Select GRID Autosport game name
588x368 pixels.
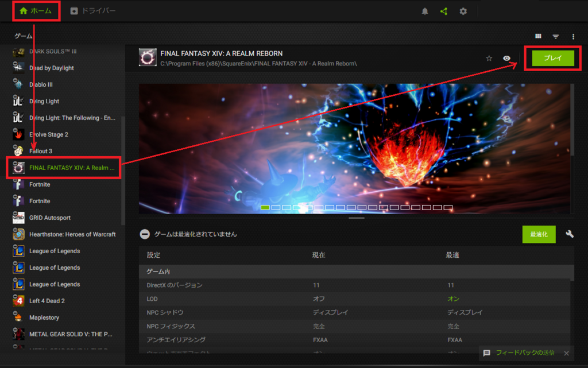point(50,218)
